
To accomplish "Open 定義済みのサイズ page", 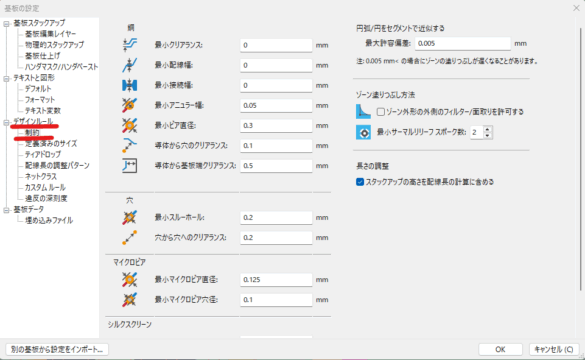I will click(51, 144).
